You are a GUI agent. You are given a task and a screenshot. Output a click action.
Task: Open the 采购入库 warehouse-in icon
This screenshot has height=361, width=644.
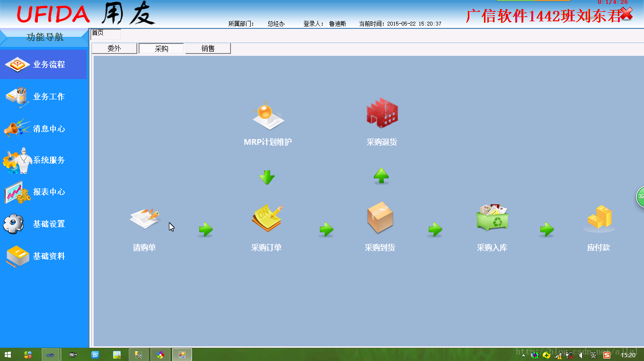pyautogui.click(x=492, y=217)
